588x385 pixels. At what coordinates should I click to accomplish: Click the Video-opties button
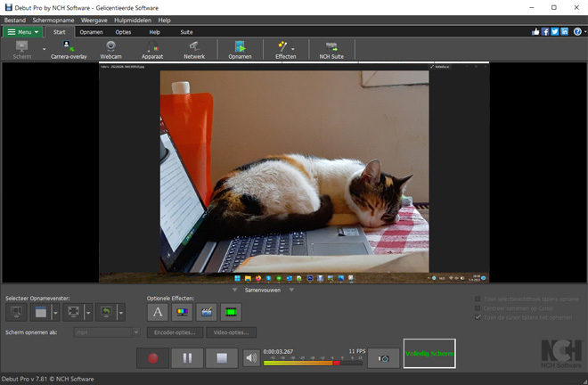[232, 332]
